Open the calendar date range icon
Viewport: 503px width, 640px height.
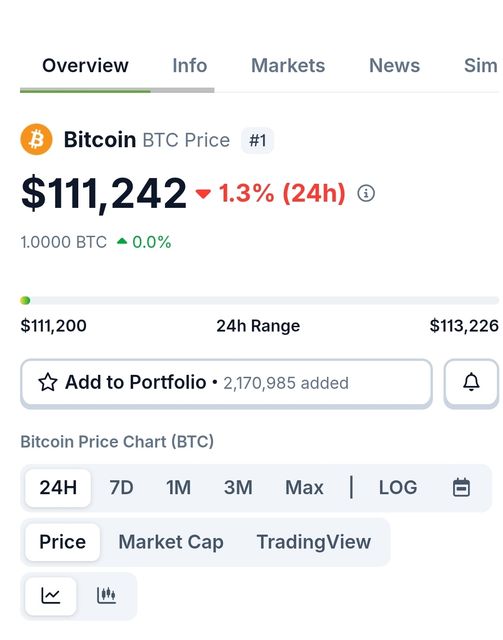pyautogui.click(x=461, y=487)
